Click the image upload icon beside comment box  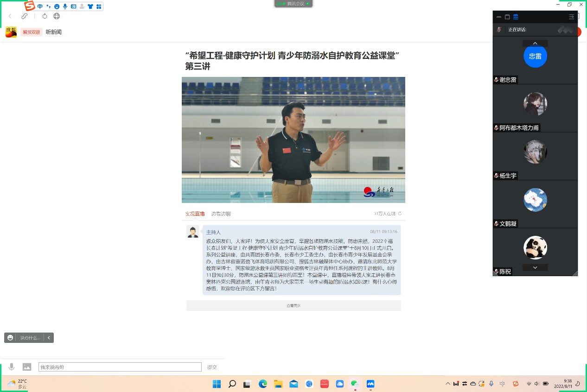[x=27, y=367]
